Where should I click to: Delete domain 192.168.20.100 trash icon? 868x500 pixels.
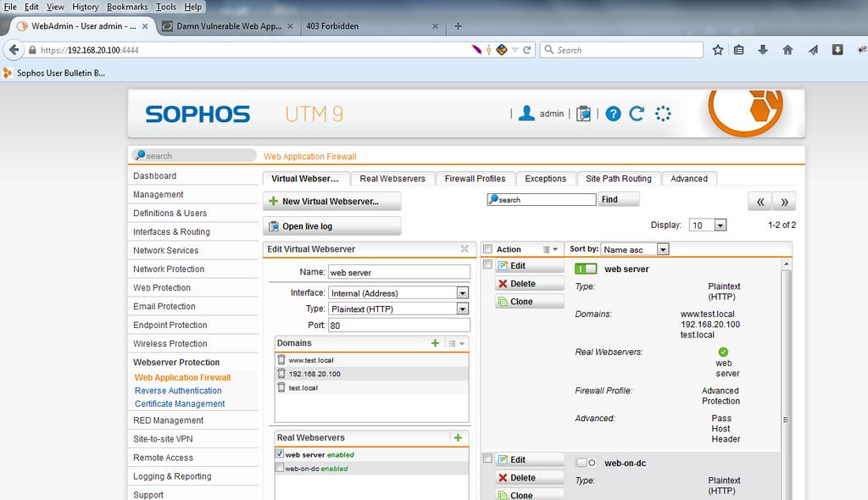pos(281,374)
